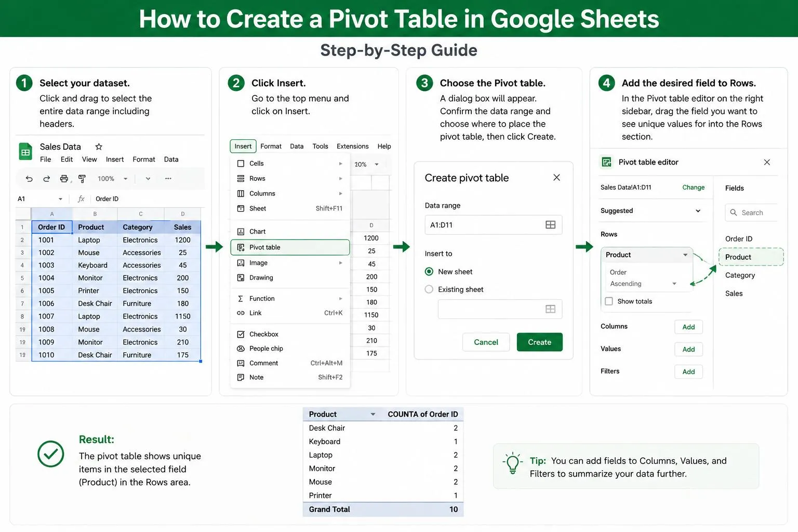
Task: Click the green Sheets logo icon
Action: [x=25, y=152]
